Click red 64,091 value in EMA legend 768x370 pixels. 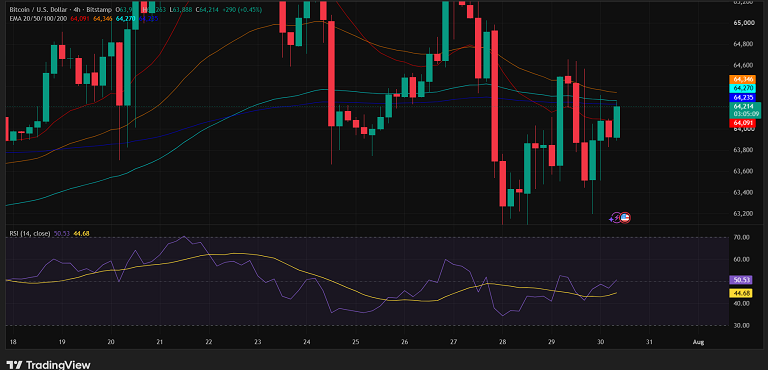(79, 19)
